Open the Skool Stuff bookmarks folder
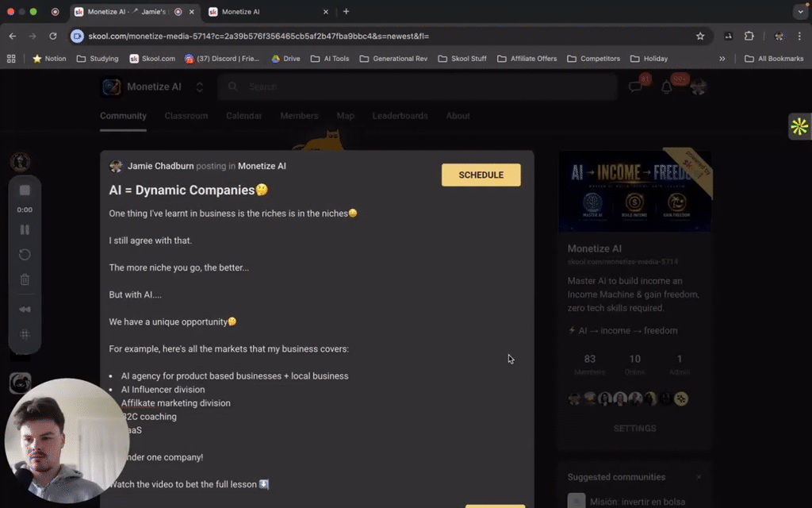This screenshot has width=812, height=508. 462,59
